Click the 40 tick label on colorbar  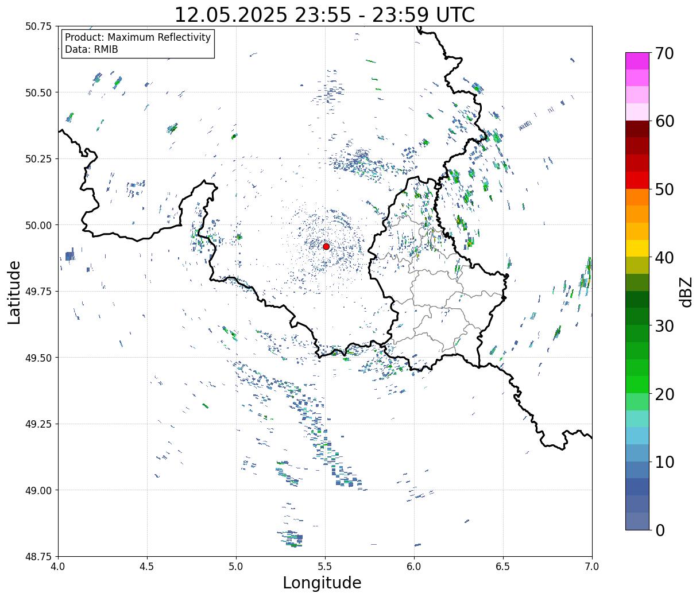(664, 258)
